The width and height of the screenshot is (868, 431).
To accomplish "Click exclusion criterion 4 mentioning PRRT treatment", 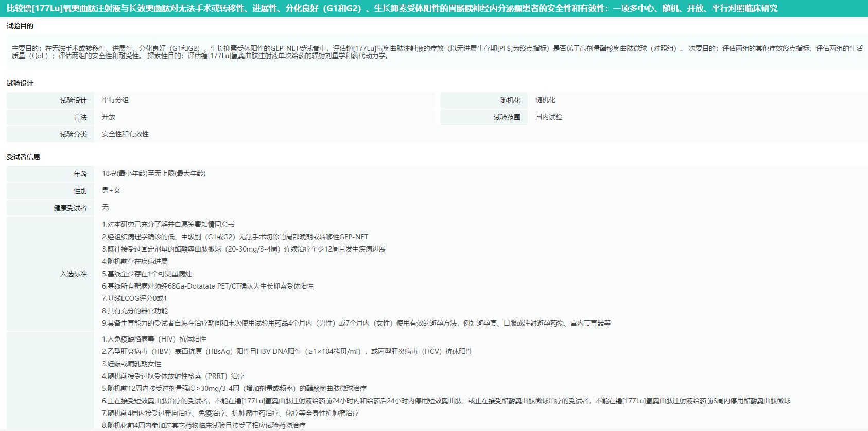I will point(173,376).
